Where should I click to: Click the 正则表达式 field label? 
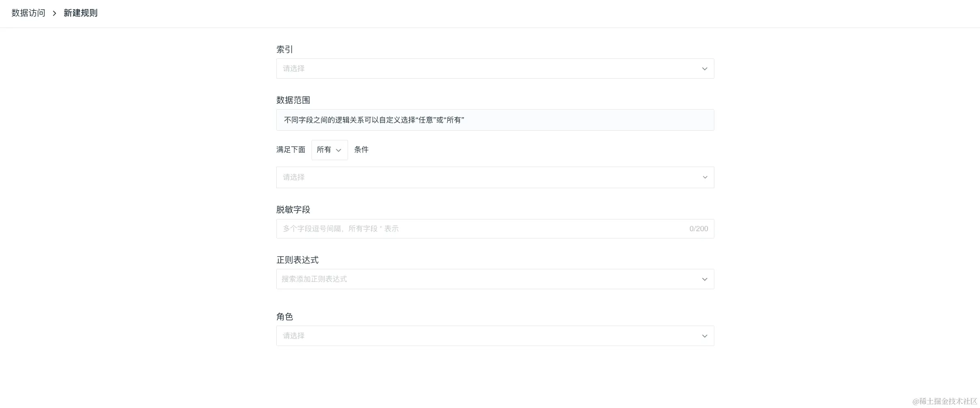point(297,260)
